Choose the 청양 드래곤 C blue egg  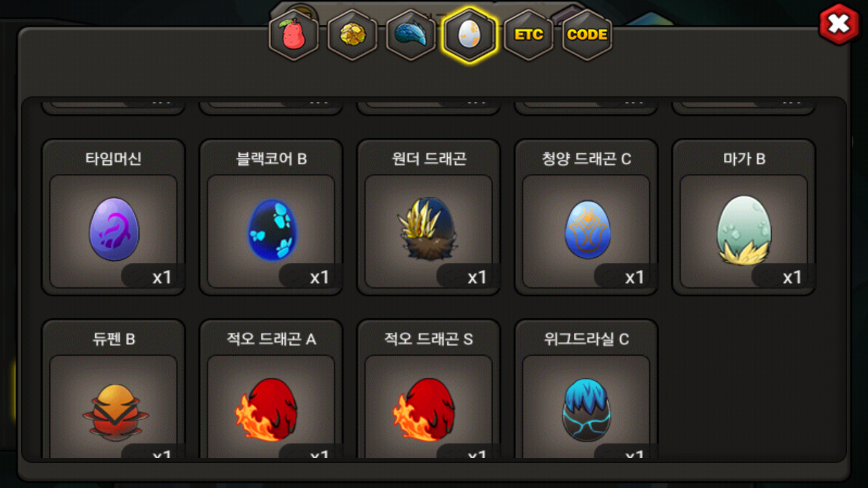click(587, 230)
